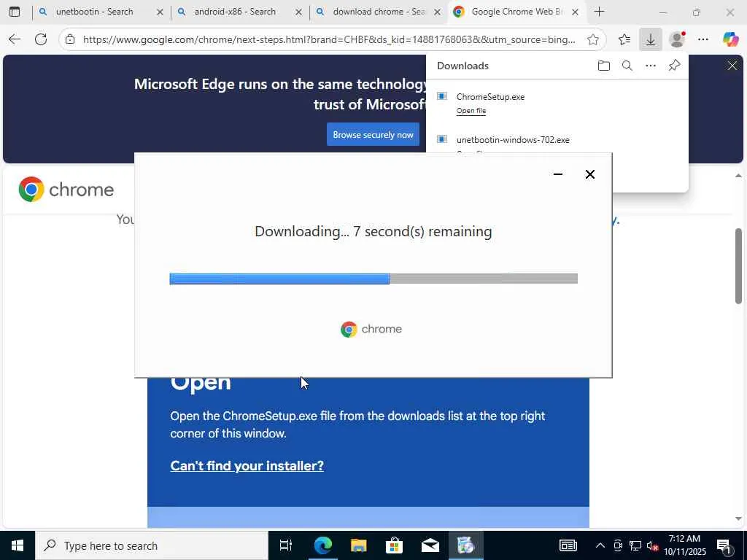
Task: Click the unetbootin-windows-702.exe file icon
Action: pos(442,139)
